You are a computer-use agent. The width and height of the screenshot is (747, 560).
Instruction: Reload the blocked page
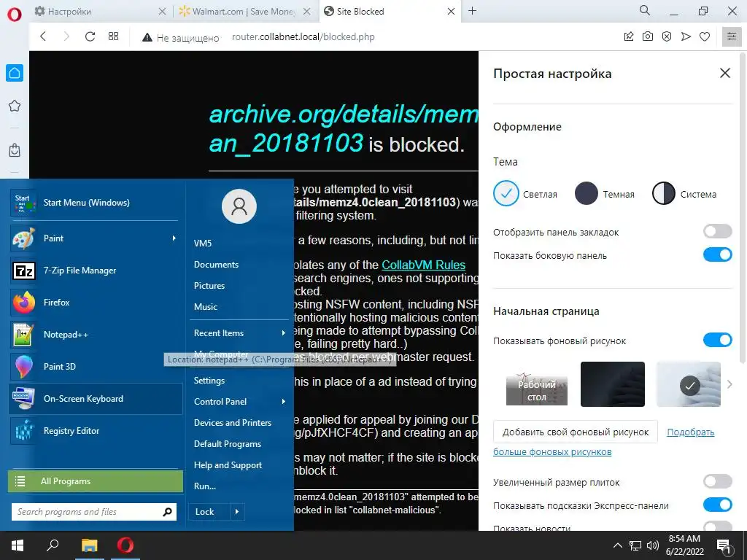(x=90, y=36)
